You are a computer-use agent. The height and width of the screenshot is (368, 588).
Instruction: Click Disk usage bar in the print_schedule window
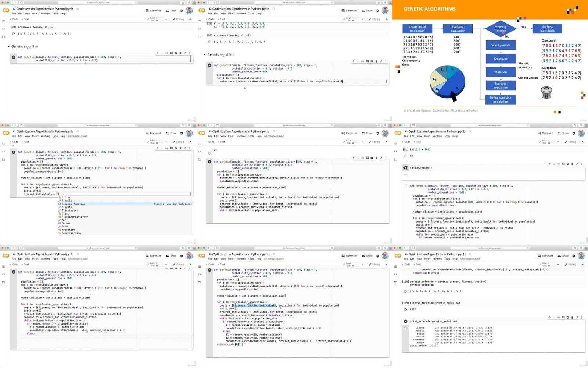pos(552,265)
